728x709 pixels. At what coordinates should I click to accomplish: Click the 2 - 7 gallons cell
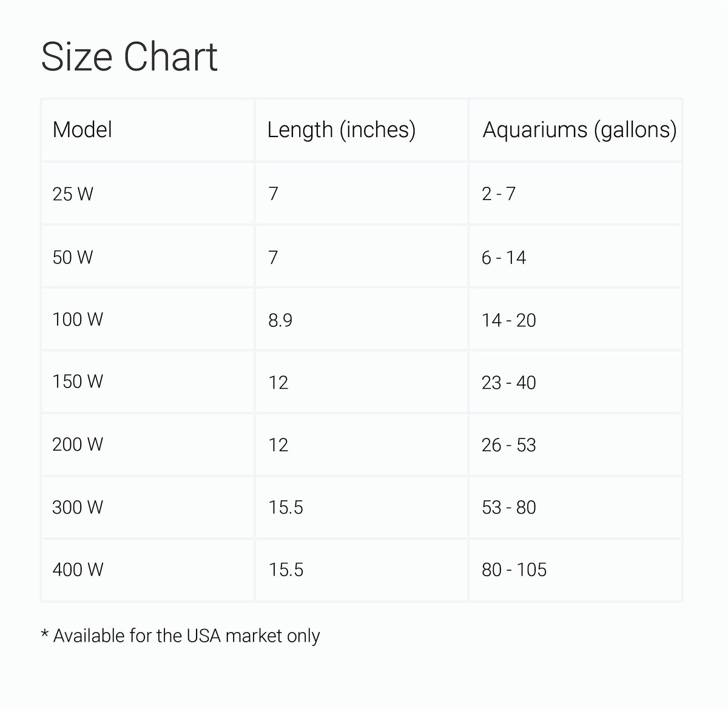coord(499,194)
